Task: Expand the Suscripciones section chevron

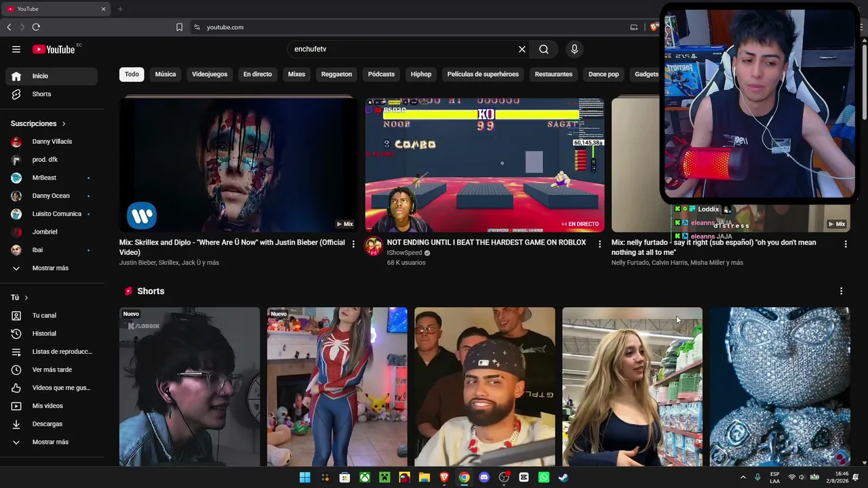Action: pos(64,124)
